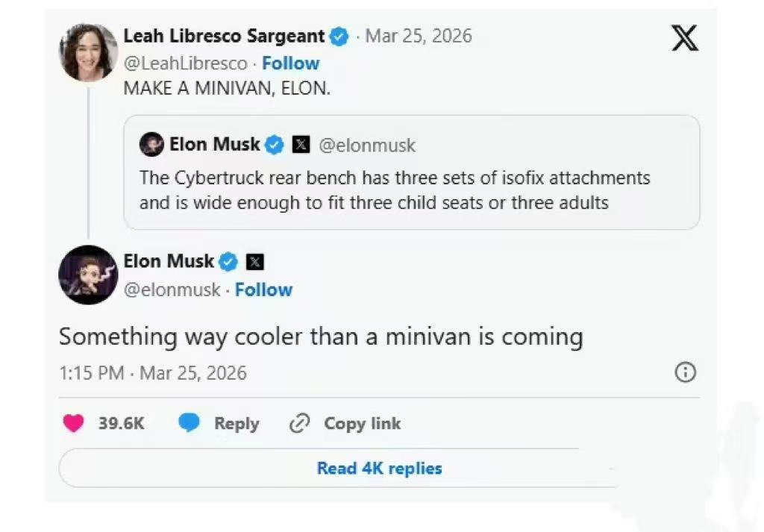Click the X logo in top right corner

pos(684,37)
